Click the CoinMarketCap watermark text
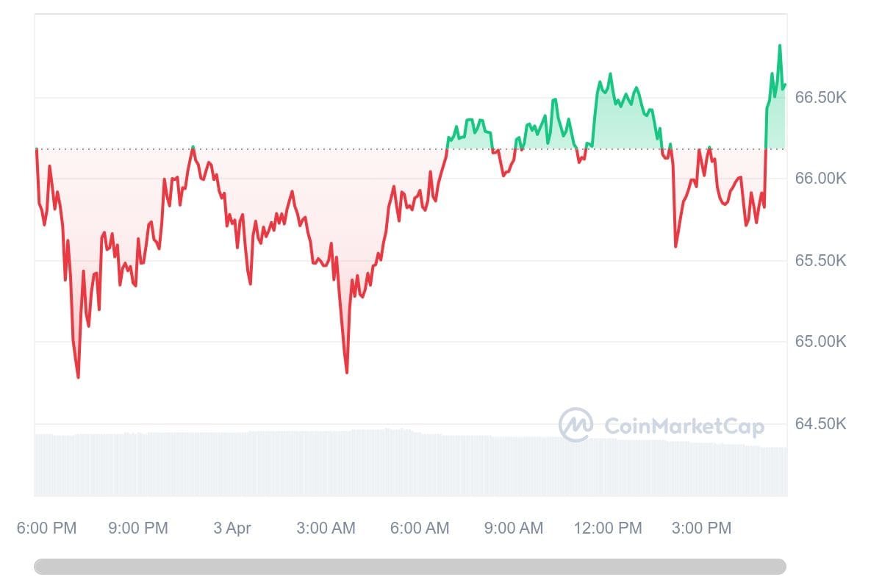 [684, 426]
